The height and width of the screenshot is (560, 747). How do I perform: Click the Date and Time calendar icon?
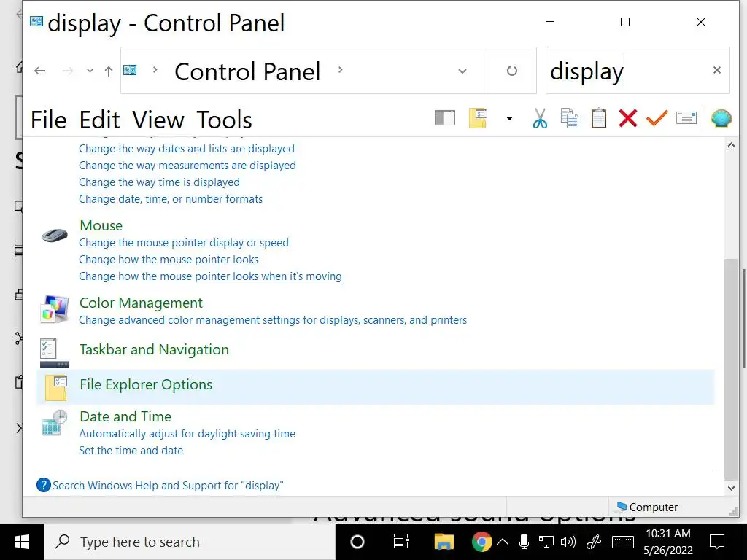[54, 422]
